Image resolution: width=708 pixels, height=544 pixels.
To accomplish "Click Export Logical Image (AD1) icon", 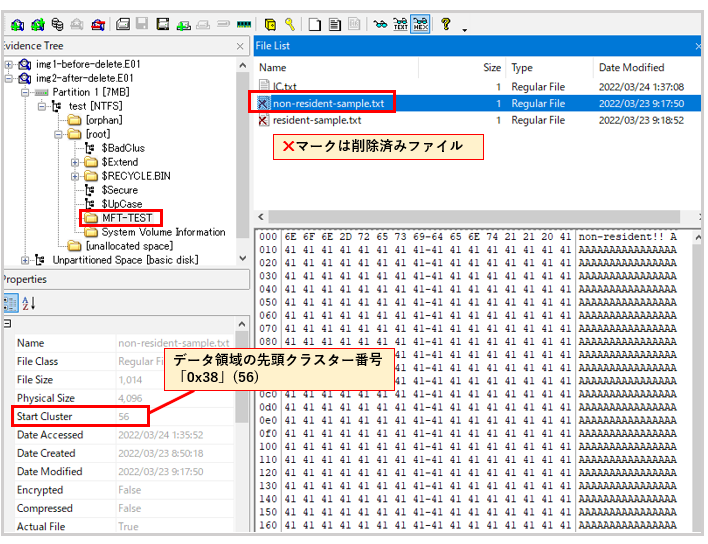I will point(163,24).
